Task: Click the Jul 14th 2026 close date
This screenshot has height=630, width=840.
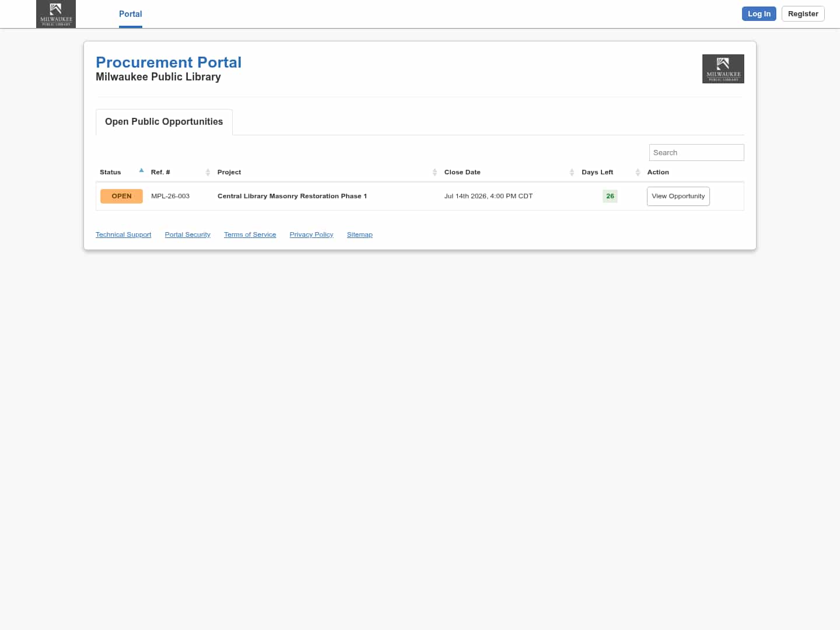Action: pyautogui.click(x=488, y=196)
